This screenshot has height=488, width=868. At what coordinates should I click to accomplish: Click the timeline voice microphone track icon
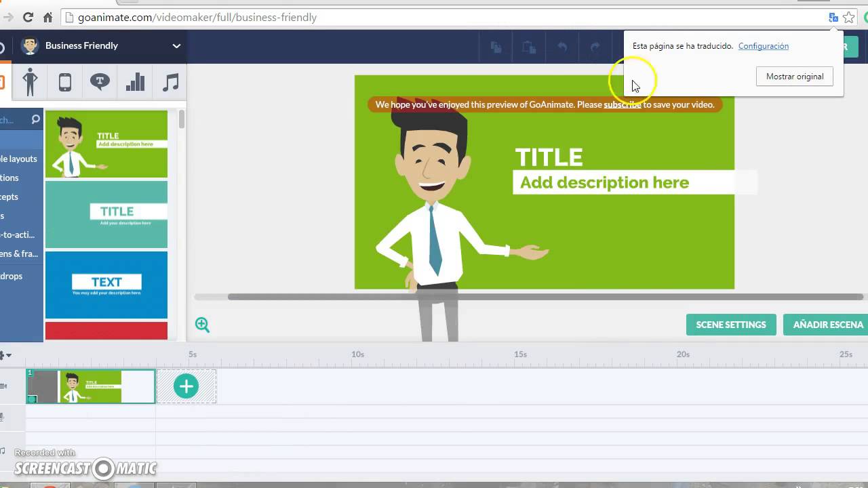coord(3,417)
